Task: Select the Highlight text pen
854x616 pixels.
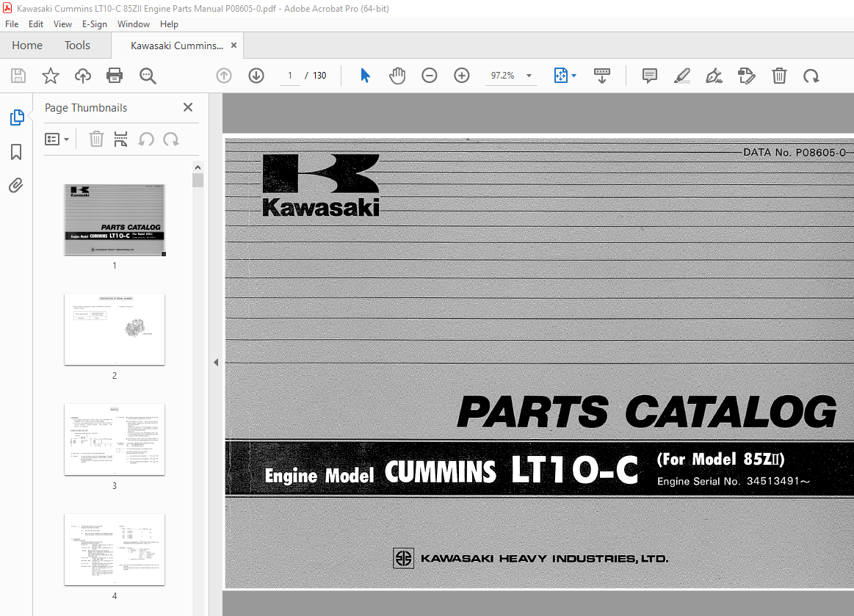Action: point(682,76)
